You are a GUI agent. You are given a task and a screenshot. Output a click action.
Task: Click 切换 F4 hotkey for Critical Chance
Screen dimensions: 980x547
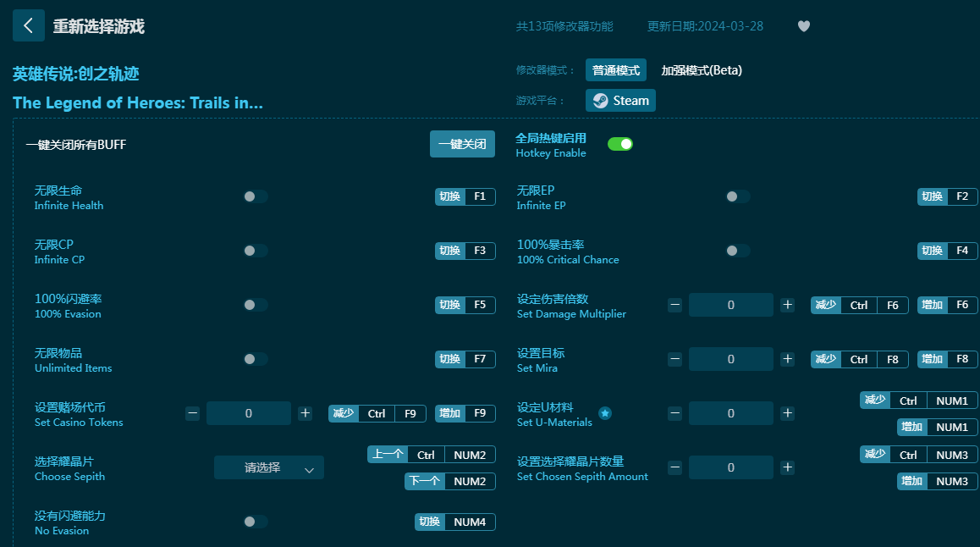948,251
